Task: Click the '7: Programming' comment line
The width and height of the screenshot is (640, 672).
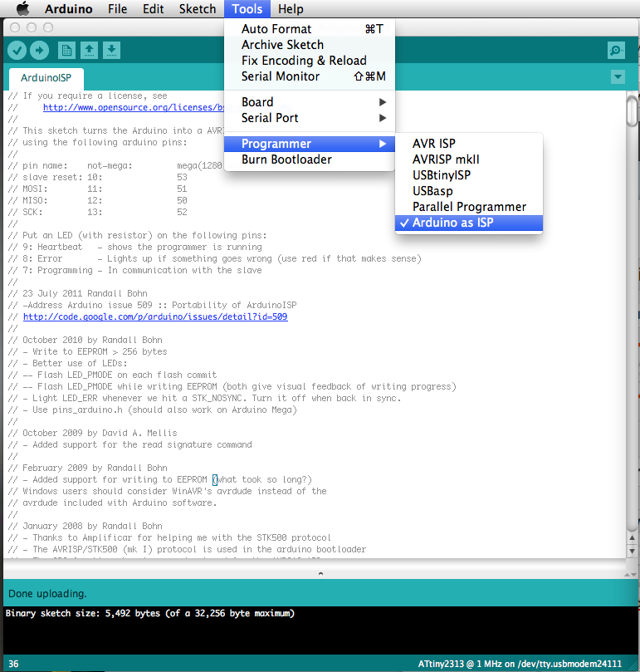Action: (135, 271)
